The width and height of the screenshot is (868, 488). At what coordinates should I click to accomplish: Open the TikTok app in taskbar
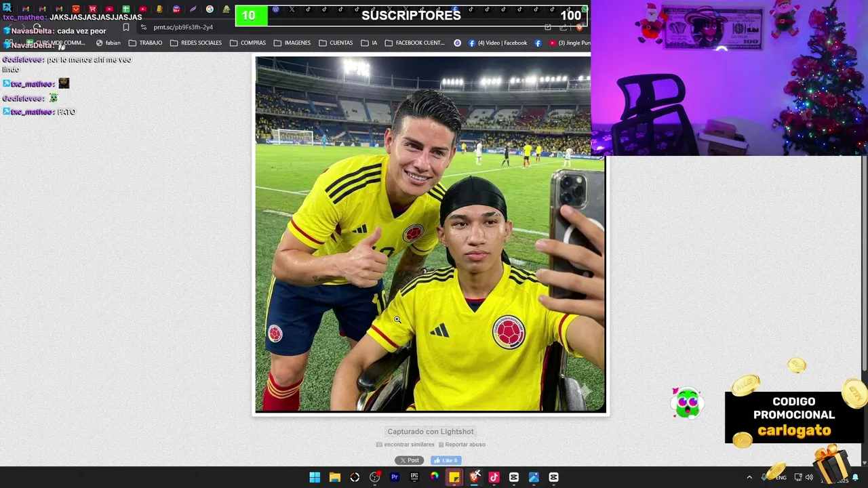pos(494,477)
